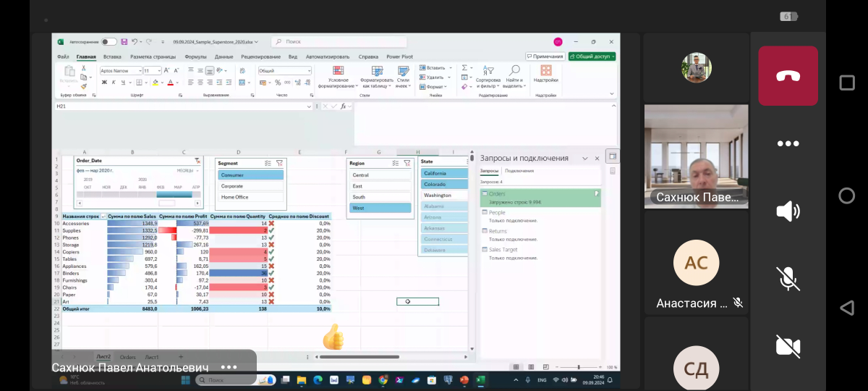Switch to the Вставка ribbon tab
868x391 pixels.
click(112, 56)
